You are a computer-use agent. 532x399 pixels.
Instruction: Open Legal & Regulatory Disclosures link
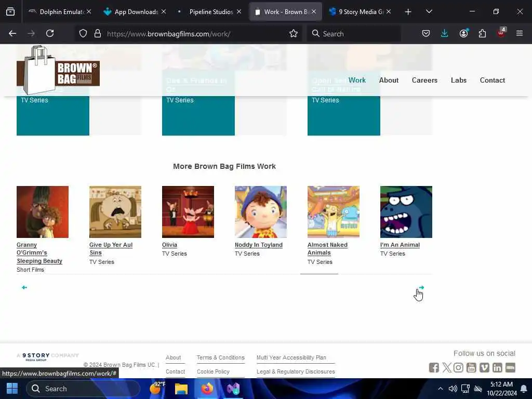[296, 372]
